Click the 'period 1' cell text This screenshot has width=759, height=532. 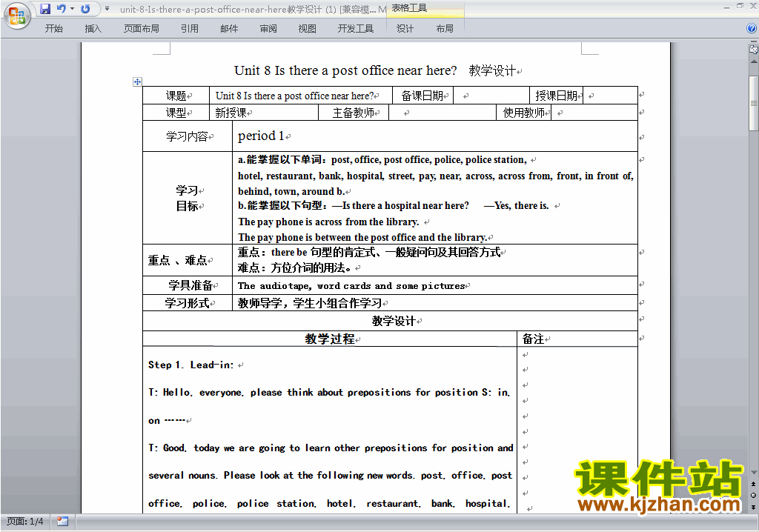click(x=261, y=136)
